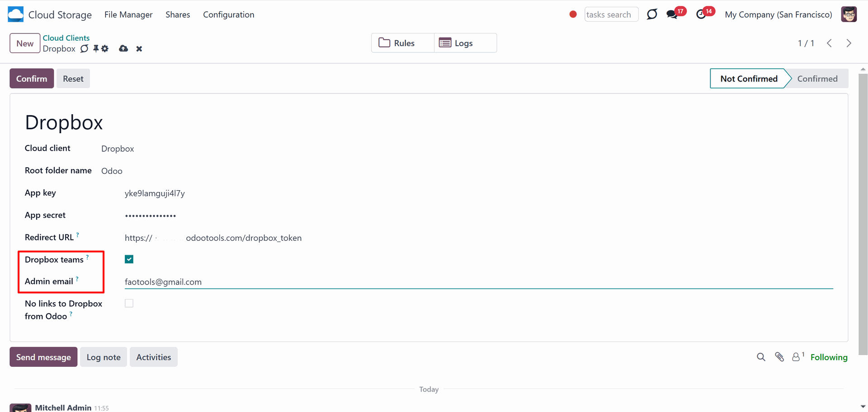
Task: Click the Confirm button
Action: 32,79
